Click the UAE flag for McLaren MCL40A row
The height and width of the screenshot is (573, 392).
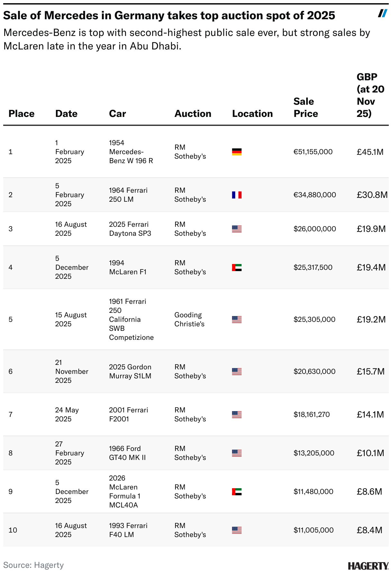[237, 492]
